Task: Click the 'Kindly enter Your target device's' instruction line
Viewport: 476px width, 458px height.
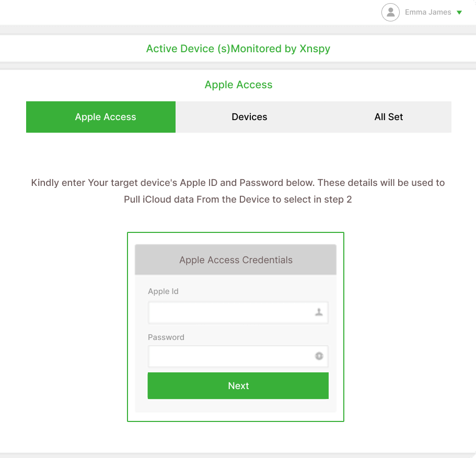Action: pos(238,183)
